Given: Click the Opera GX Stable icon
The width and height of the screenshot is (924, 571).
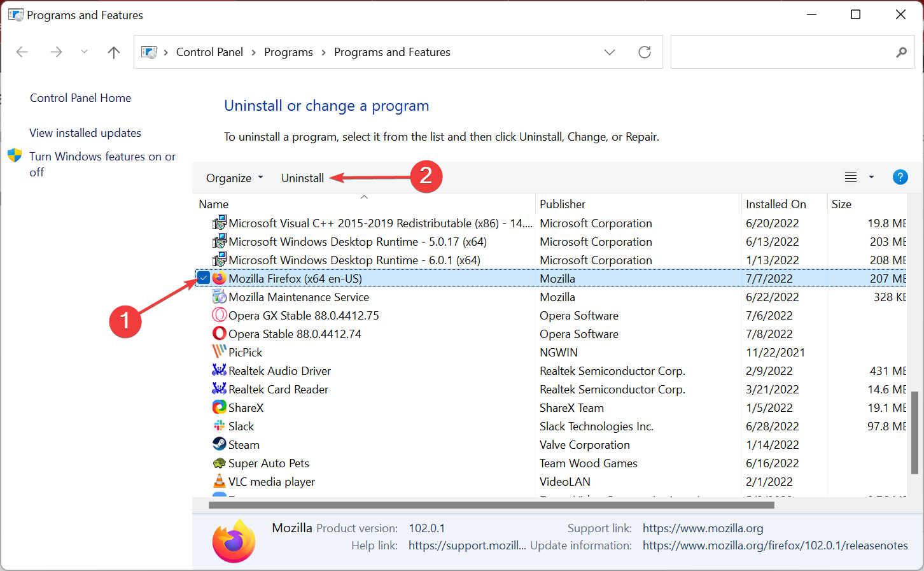Looking at the screenshot, I should point(220,315).
